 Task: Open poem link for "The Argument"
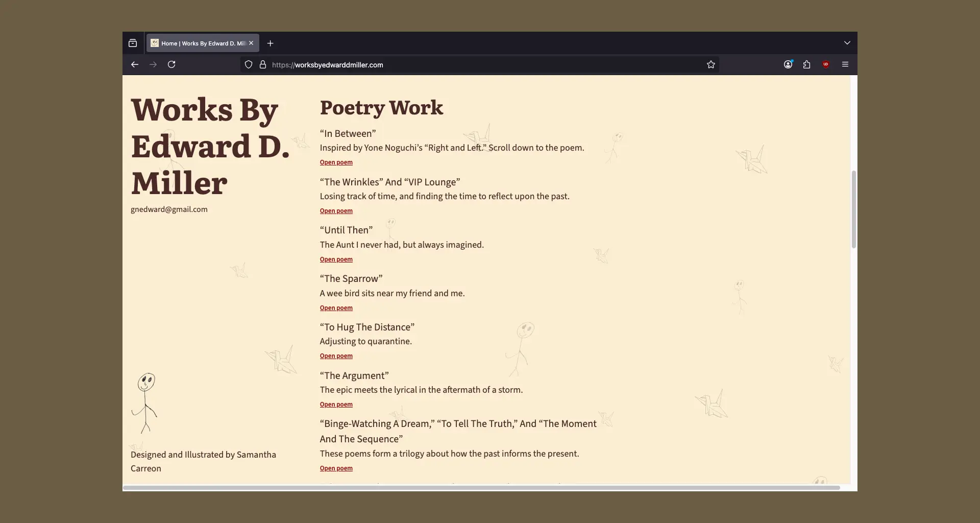coord(336,405)
